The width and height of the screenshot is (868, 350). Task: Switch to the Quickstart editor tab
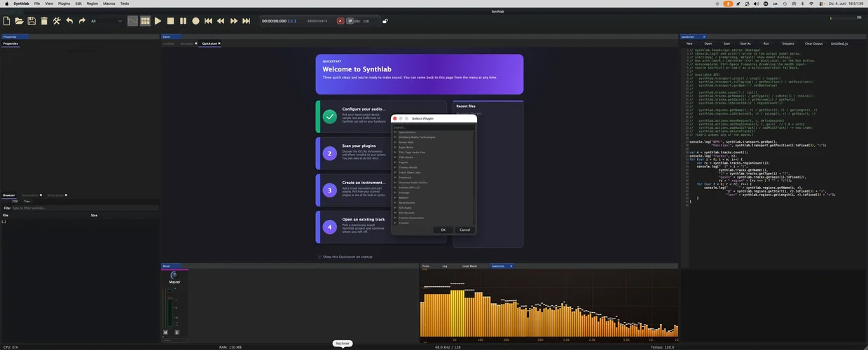coord(209,43)
